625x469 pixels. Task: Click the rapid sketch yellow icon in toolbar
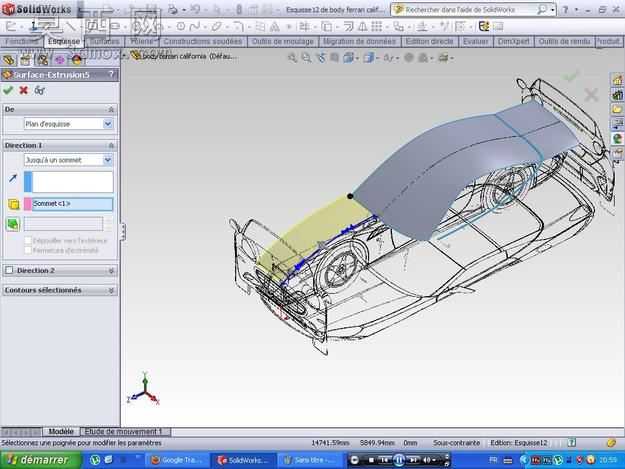484,27
